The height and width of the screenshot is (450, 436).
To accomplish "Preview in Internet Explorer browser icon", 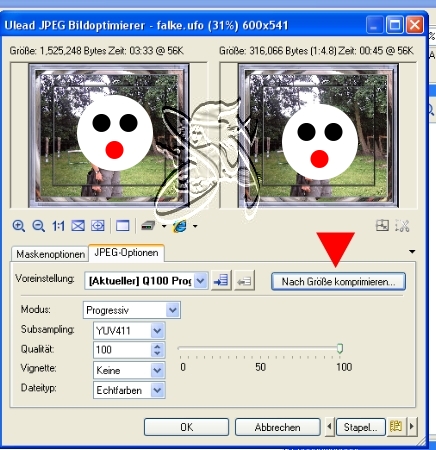I will (180, 227).
